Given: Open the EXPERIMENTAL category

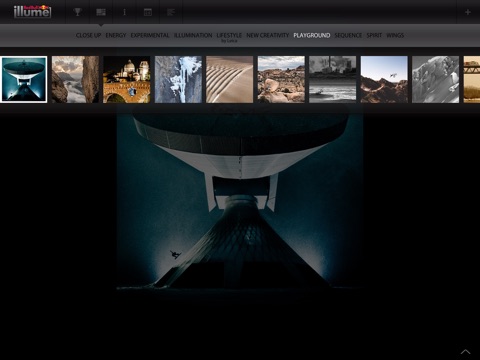Looking at the screenshot, I should click(150, 35).
